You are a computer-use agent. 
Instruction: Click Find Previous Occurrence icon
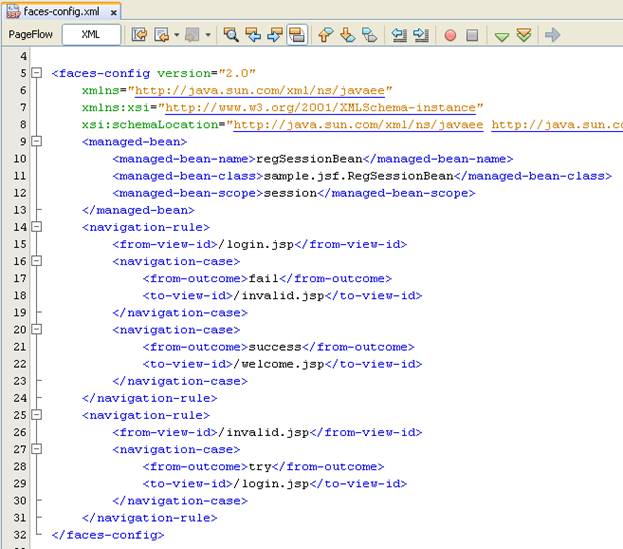click(253, 35)
